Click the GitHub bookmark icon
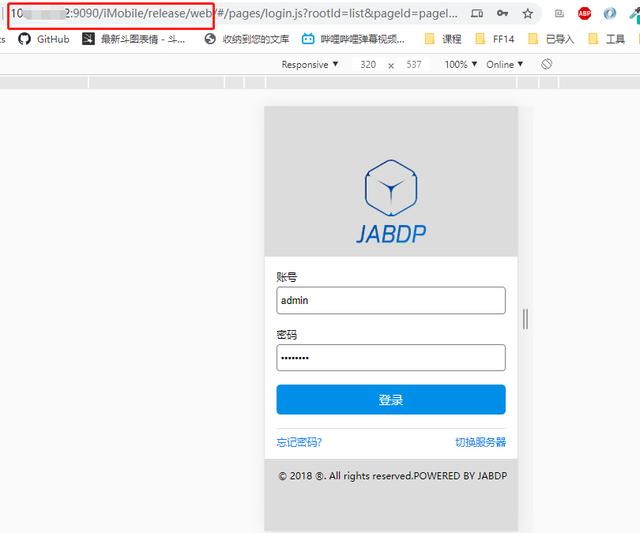This screenshot has width=640, height=533. (x=24, y=39)
